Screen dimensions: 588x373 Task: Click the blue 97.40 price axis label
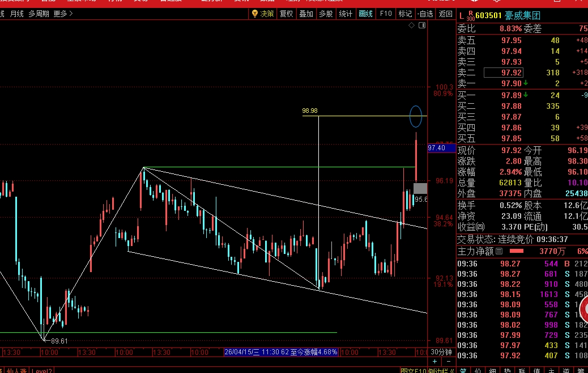[442, 148]
